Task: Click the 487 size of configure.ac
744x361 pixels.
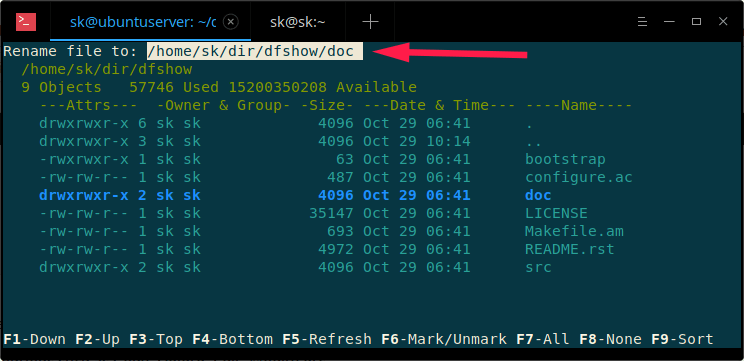Action: [340, 177]
